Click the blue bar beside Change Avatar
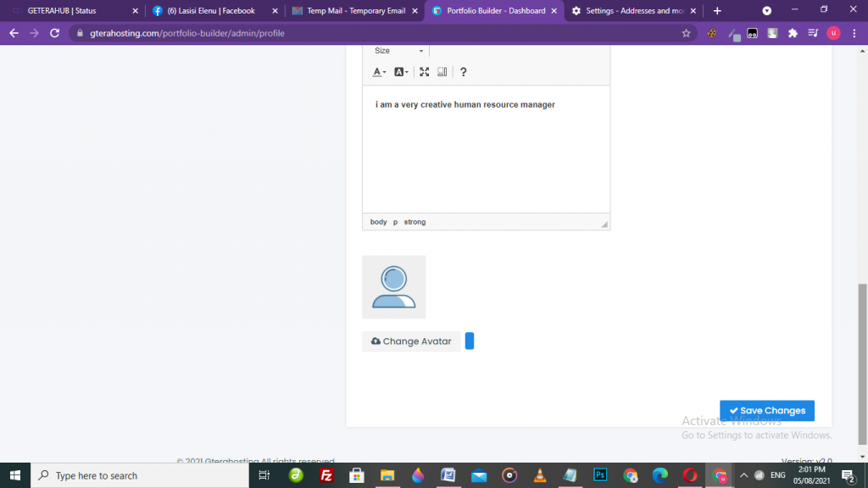 click(470, 341)
